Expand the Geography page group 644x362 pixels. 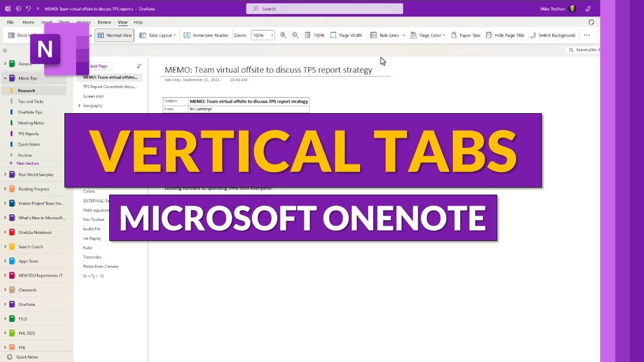click(x=79, y=106)
